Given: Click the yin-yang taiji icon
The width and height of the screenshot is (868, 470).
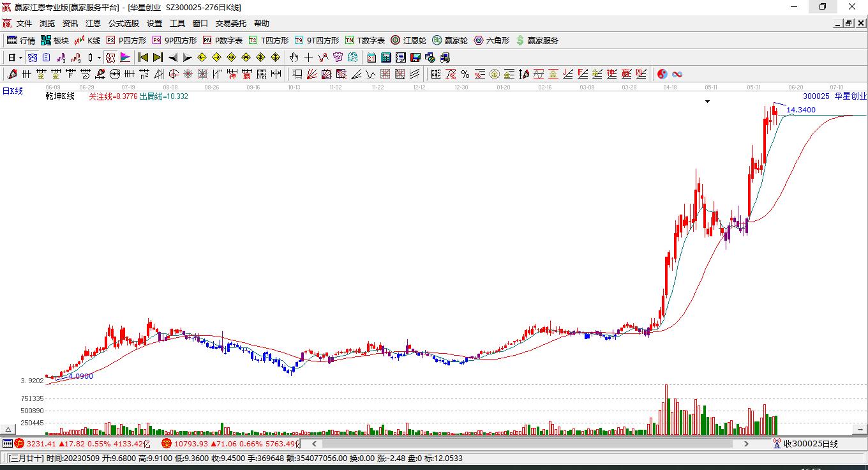Looking at the screenshot, I should (x=662, y=74).
